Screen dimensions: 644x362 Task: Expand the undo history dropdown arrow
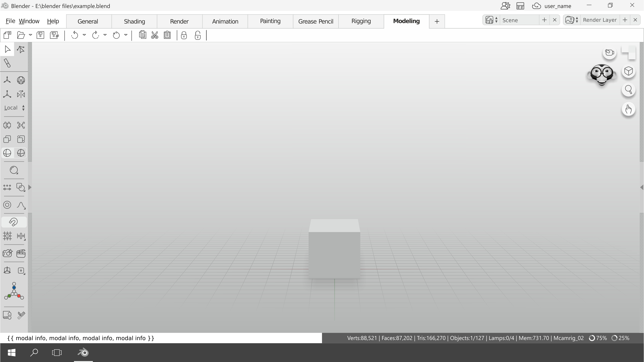(84, 35)
